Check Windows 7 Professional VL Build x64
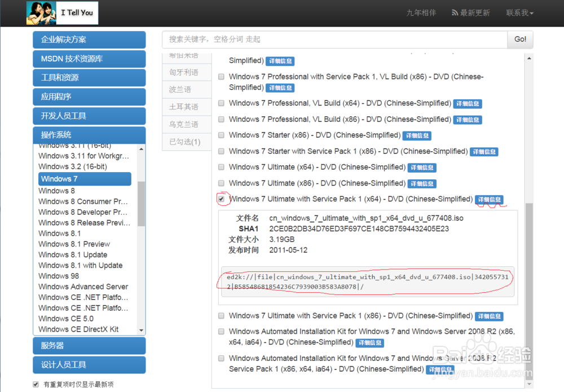The width and height of the screenshot is (564, 392). click(x=221, y=103)
